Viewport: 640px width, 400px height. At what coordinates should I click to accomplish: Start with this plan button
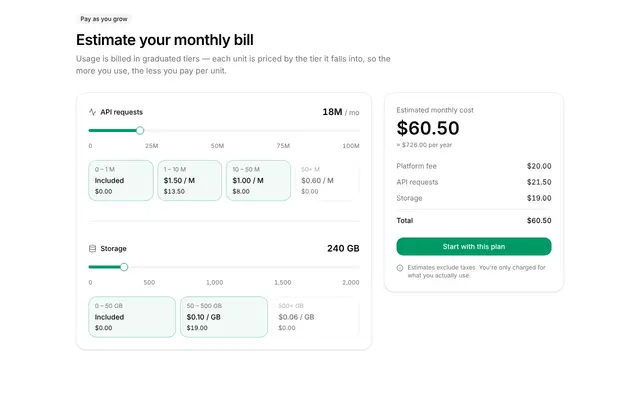point(474,247)
